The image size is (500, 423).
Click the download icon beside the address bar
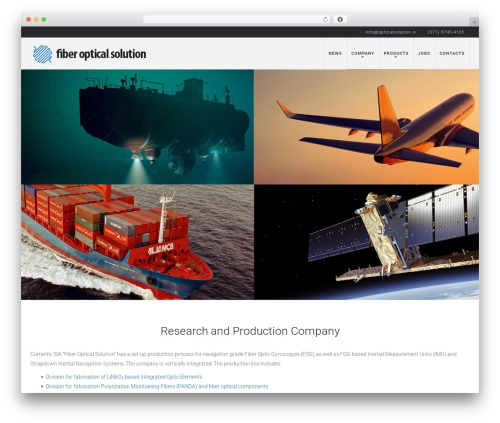point(340,19)
